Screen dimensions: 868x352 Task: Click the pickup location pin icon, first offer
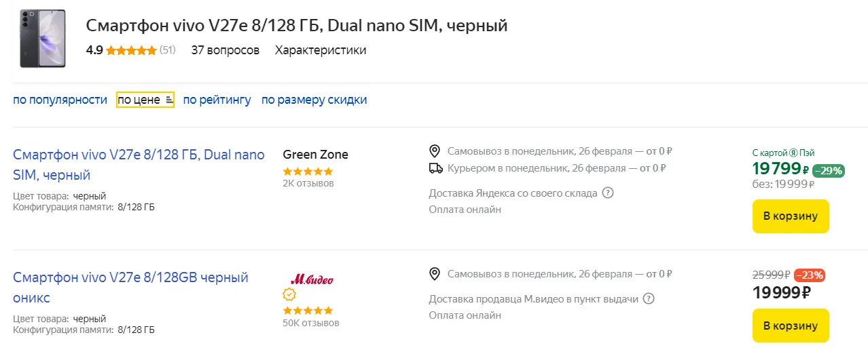(435, 151)
